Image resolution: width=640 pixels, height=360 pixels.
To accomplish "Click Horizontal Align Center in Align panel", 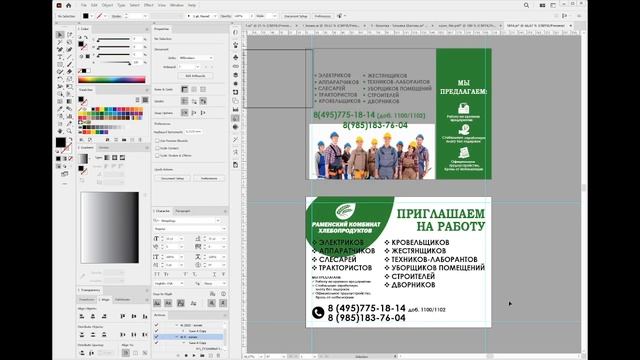I will (x=93, y=316).
